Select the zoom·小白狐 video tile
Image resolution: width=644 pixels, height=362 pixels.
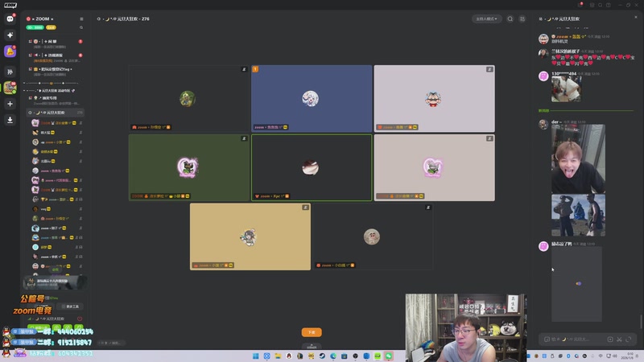[x=373, y=237]
